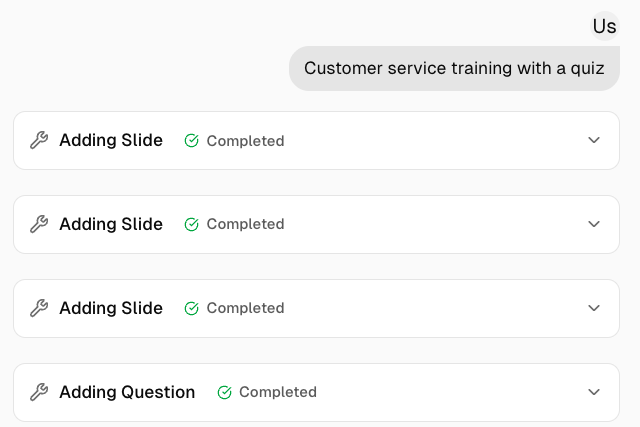
Task: Click the wrench icon beside Adding Question
Action: coord(39,393)
